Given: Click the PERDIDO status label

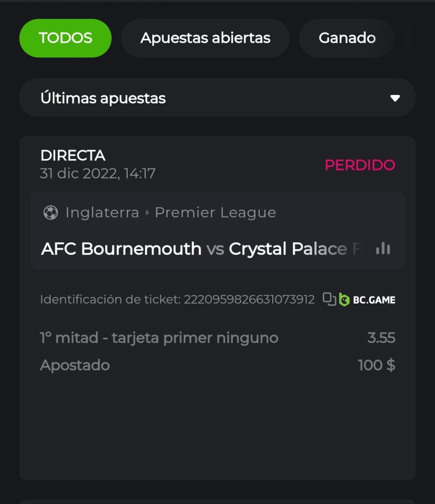Looking at the screenshot, I should click(x=360, y=165).
